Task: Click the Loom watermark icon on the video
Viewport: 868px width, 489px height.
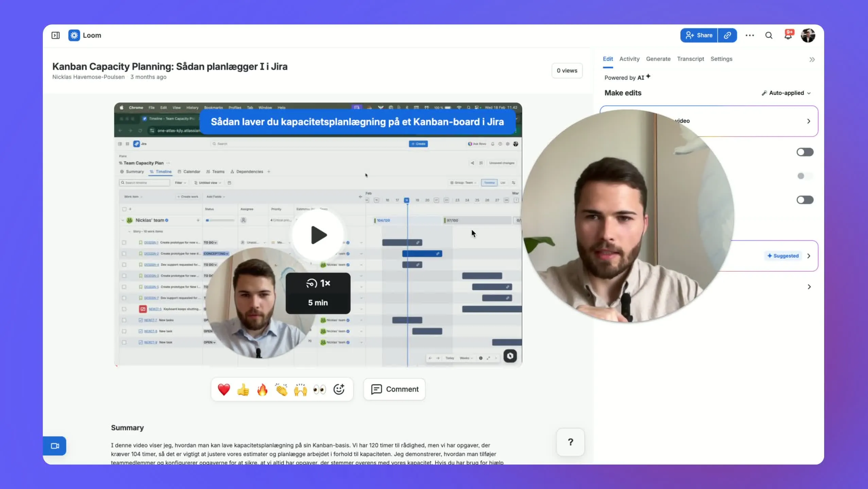Action: click(510, 356)
